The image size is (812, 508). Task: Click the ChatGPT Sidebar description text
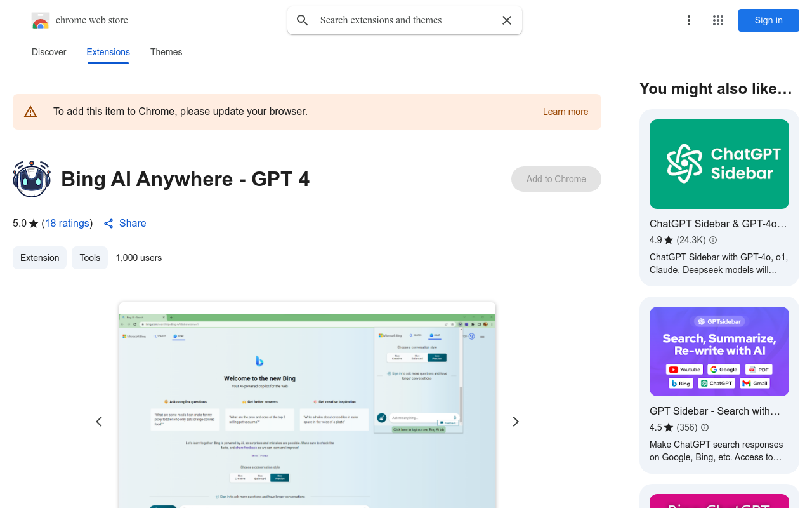coord(719,264)
